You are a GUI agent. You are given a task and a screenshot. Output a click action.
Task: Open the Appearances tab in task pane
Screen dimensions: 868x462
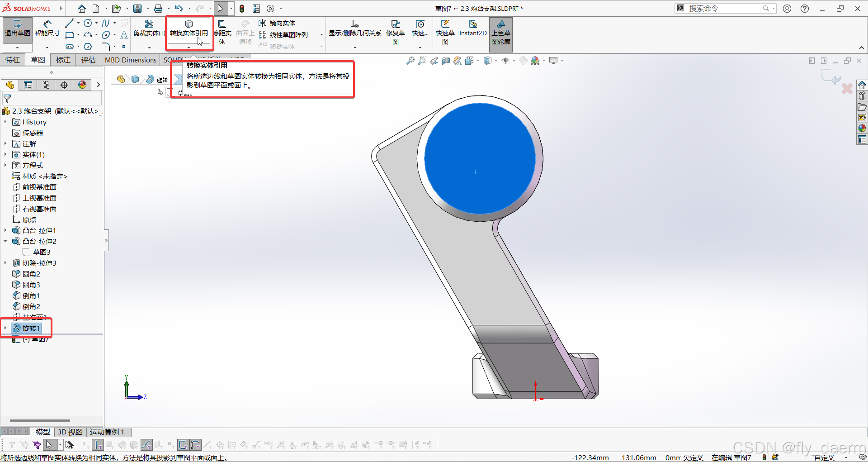(x=862, y=128)
